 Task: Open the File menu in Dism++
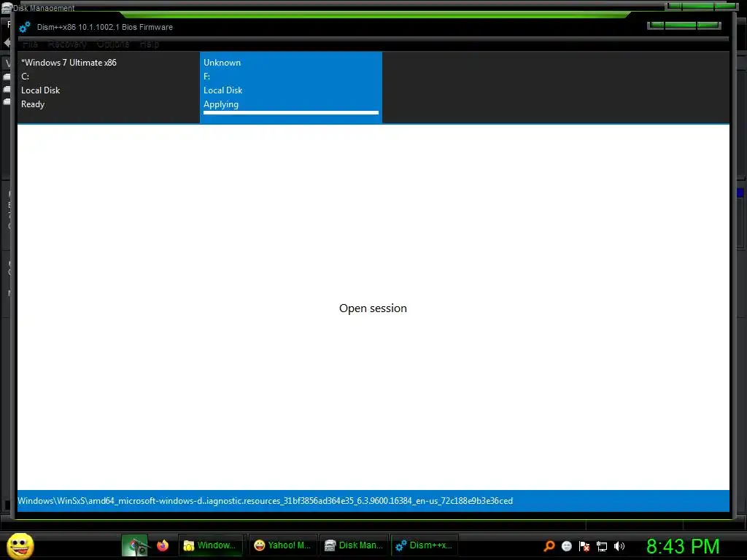(x=30, y=44)
